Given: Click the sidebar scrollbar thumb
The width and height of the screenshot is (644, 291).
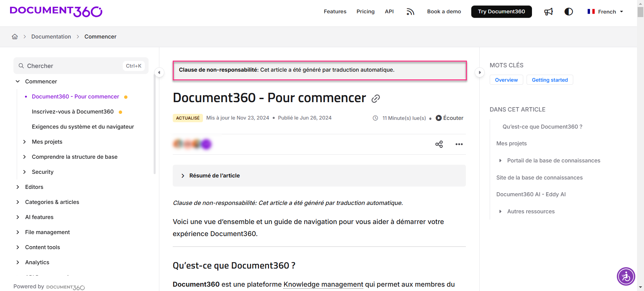Looking at the screenshot, I should (155, 124).
